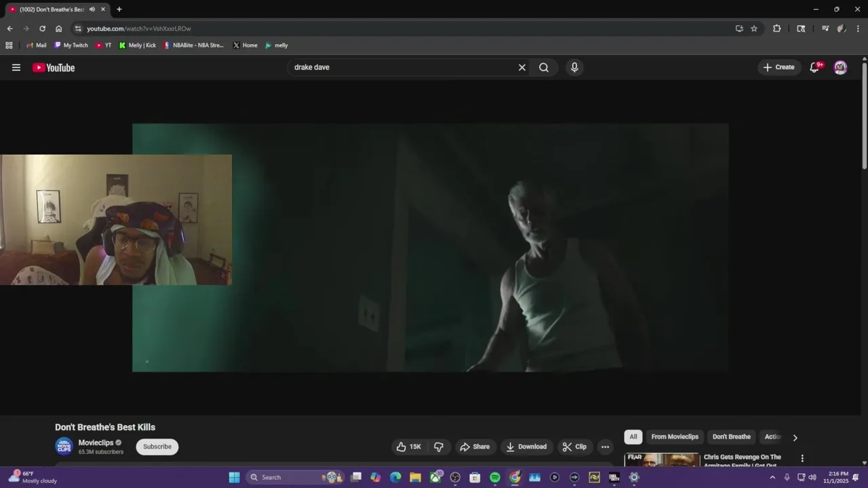This screenshot has height=488, width=868.
Task: Select the Don't Breathe filter chip
Action: point(732,437)
